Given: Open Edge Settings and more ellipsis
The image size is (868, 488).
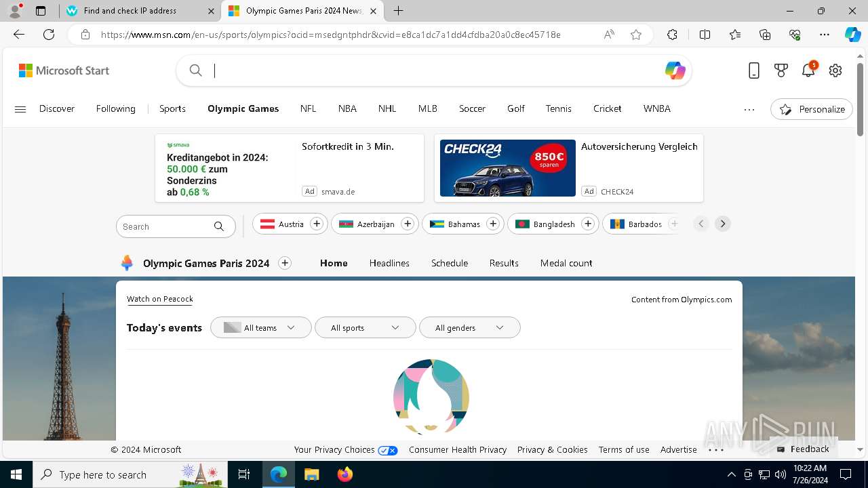Looking at the screenshot, I should [x=825, y=35].
